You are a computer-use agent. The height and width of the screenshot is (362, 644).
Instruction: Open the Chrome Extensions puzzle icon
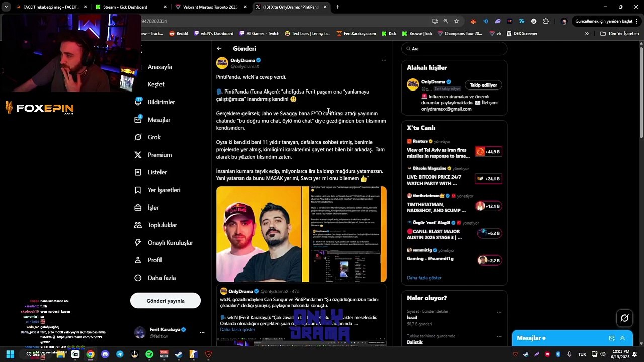coord(546,21)
